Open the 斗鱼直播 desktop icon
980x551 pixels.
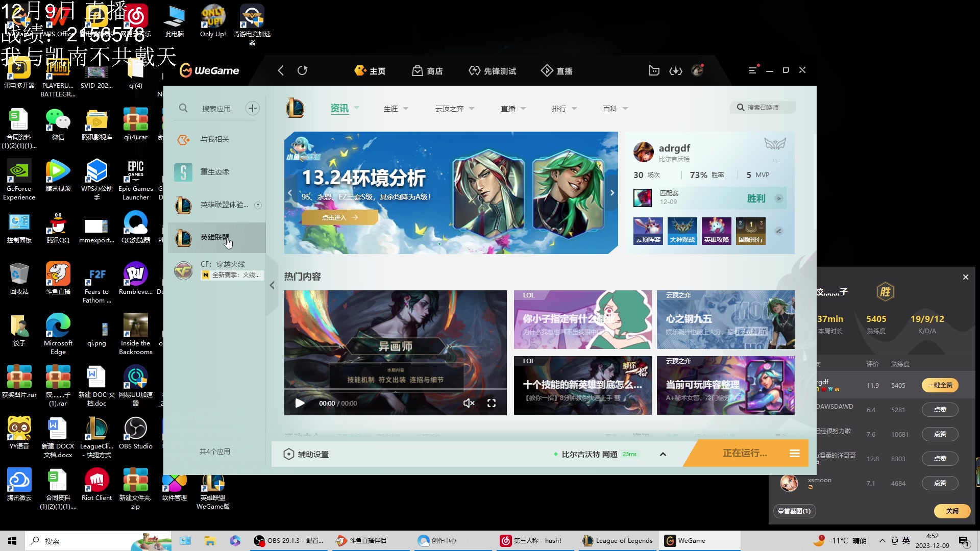[x=58, y=279]
